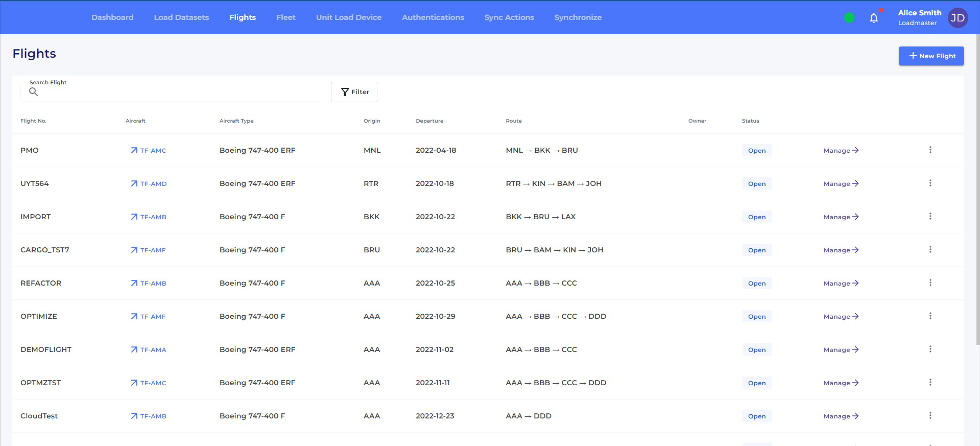Click Manage for the PMO flight

pyautogui.click(x=841, y=151)
